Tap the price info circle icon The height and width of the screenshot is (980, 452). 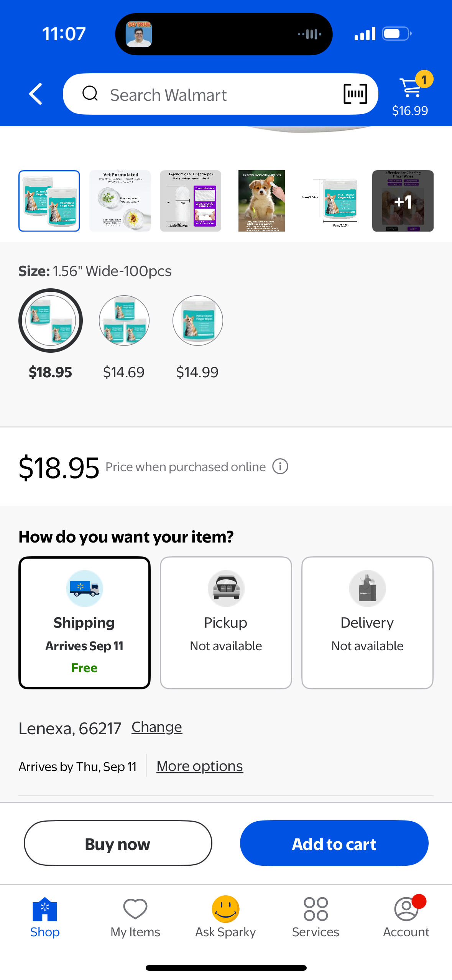(x=280, y=467)
